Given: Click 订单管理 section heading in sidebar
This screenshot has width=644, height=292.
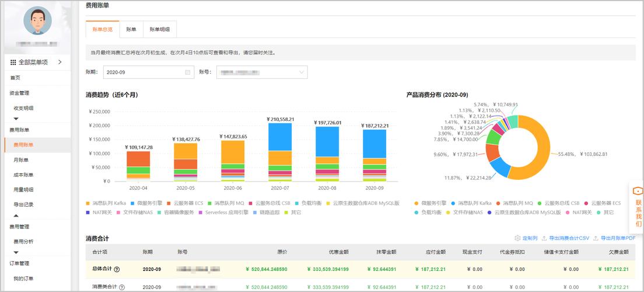Looking at the screenshot, I should [x=20, y=263].
